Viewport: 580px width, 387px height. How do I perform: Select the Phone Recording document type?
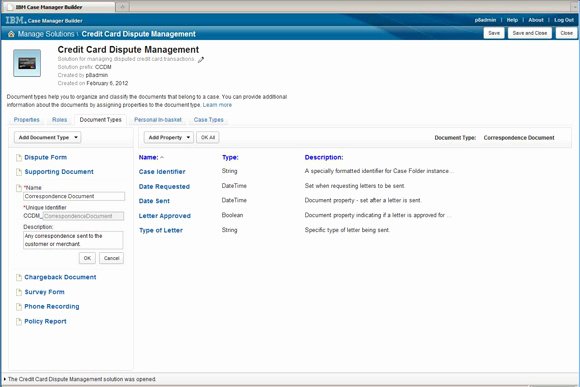pos(52,307)
